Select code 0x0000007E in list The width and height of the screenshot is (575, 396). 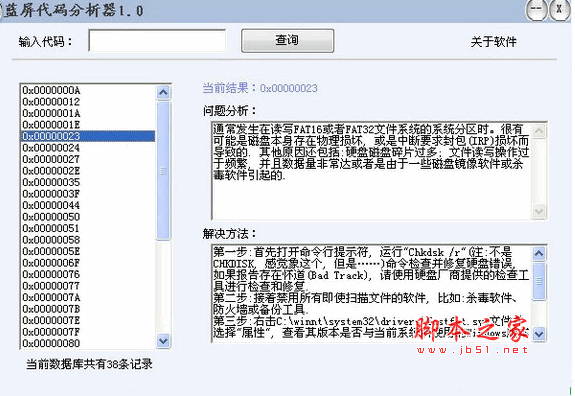click(x=88, y=320)
